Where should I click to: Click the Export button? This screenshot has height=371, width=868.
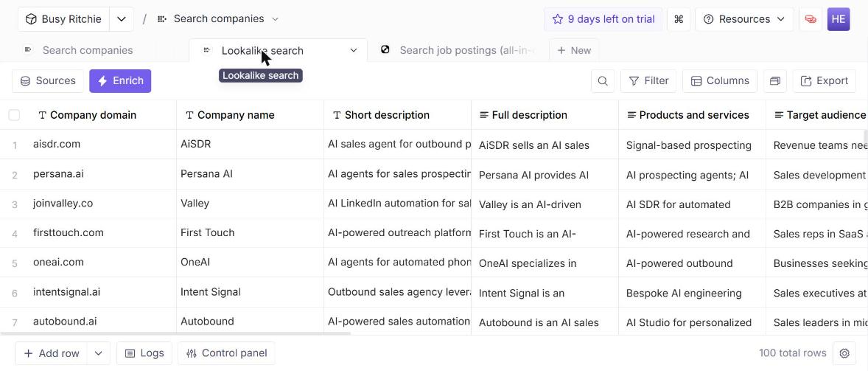click(x=825, y=81)
